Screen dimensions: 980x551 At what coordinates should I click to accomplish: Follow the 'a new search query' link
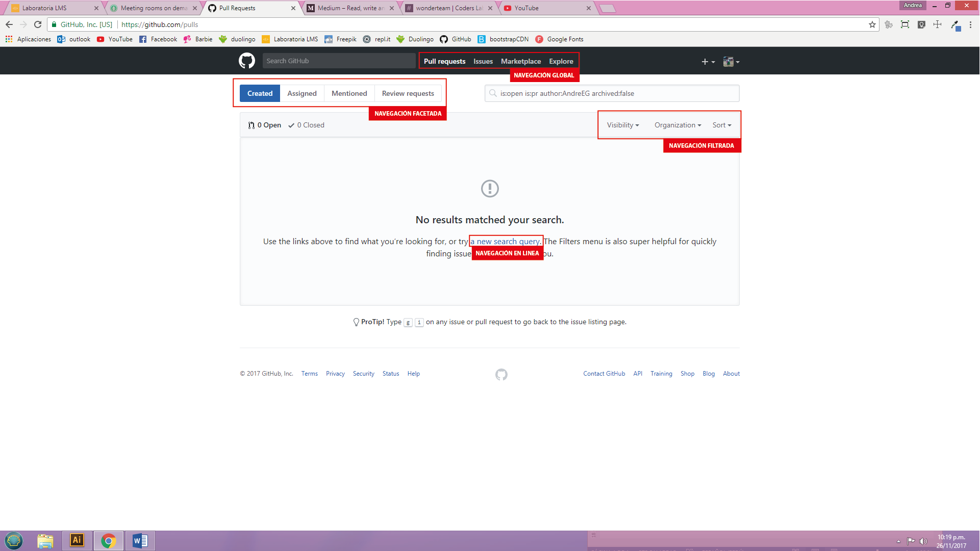pos(505,242)
